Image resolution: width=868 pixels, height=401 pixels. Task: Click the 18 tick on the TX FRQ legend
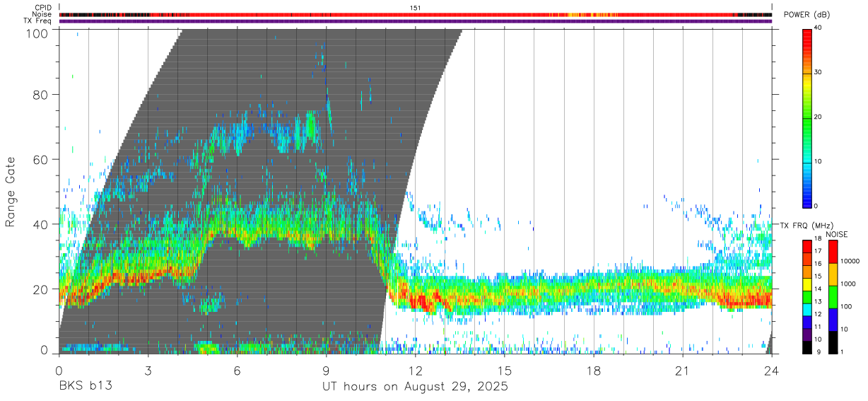[818, 240]
